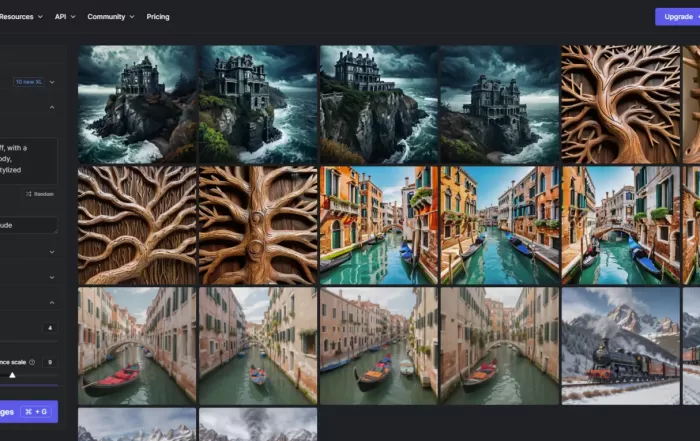Screen dimensions: 700x441
Task: Open the Resources menu
Action: point(21,17)
